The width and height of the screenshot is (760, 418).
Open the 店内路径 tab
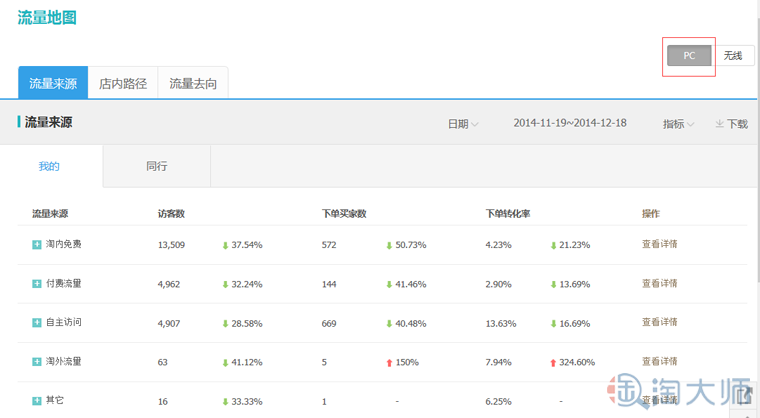123,83
